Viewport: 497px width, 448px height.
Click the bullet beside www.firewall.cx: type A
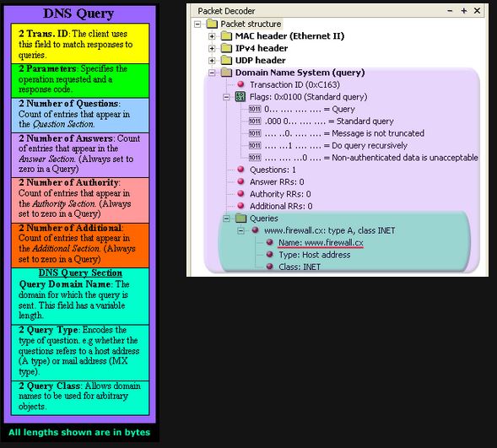[x=255, y=230]
